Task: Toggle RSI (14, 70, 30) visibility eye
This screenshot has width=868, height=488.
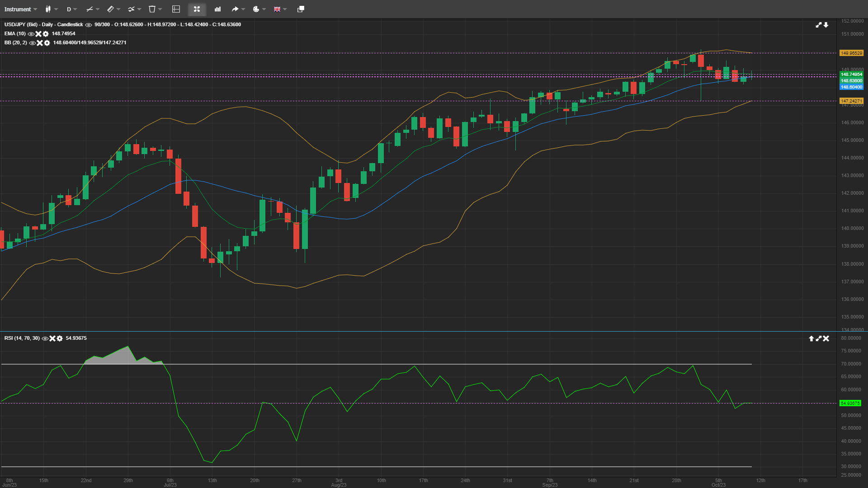Action: coord(45,338)
